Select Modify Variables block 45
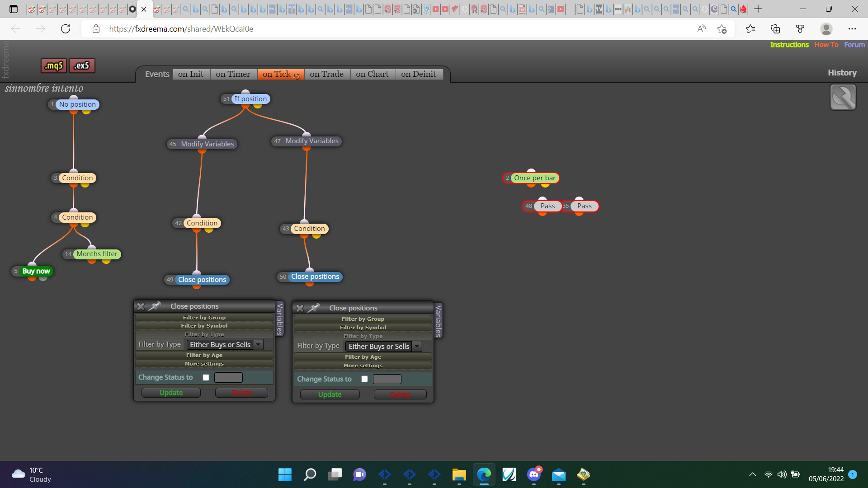 point(207,144)
